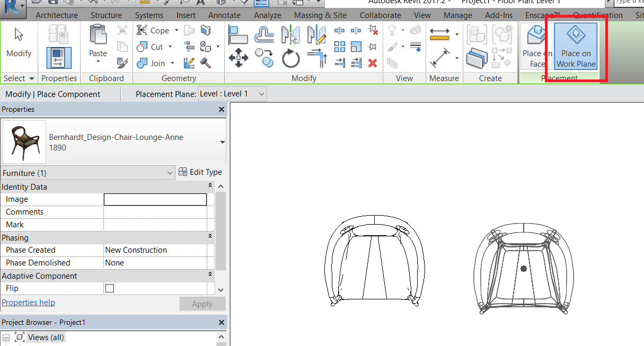Expand the family type selector showing Bernhardt chair
Image resolution: width=644 pixels, height=346 pixels.
coord(223,142)
